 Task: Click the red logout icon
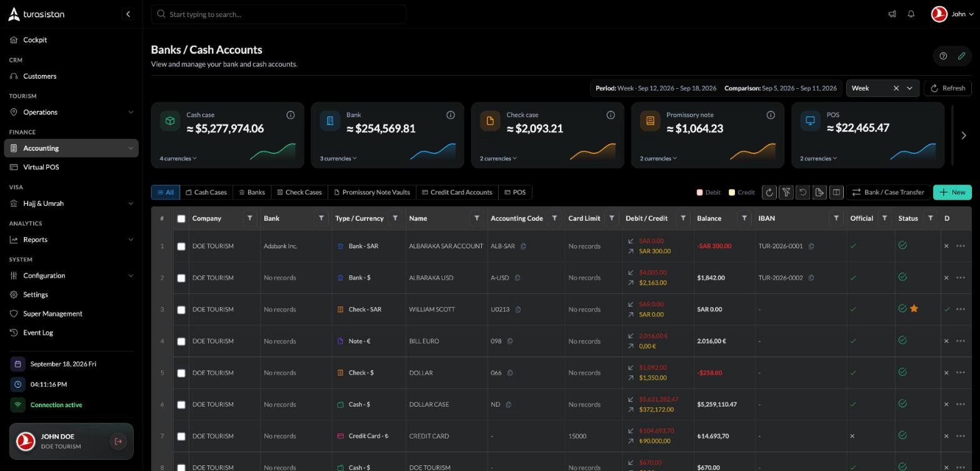click(x=117, y=442)
